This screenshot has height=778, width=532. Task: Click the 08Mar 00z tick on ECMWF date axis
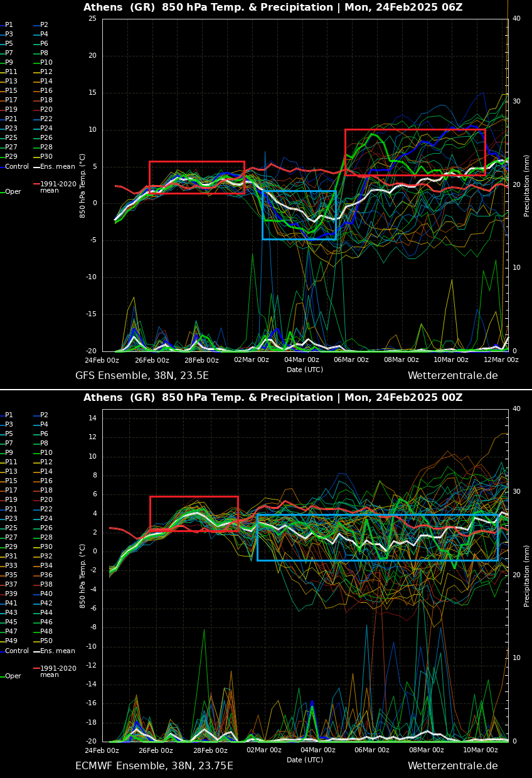[x=427, y=750]
